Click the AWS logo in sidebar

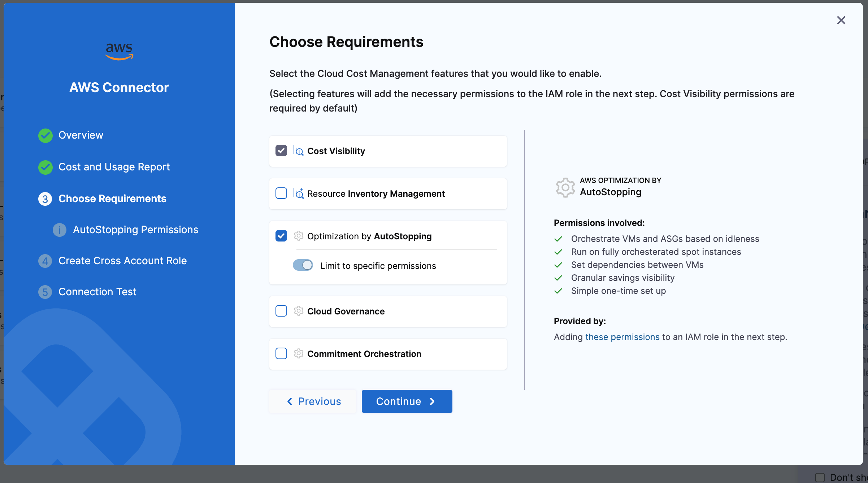119,51
